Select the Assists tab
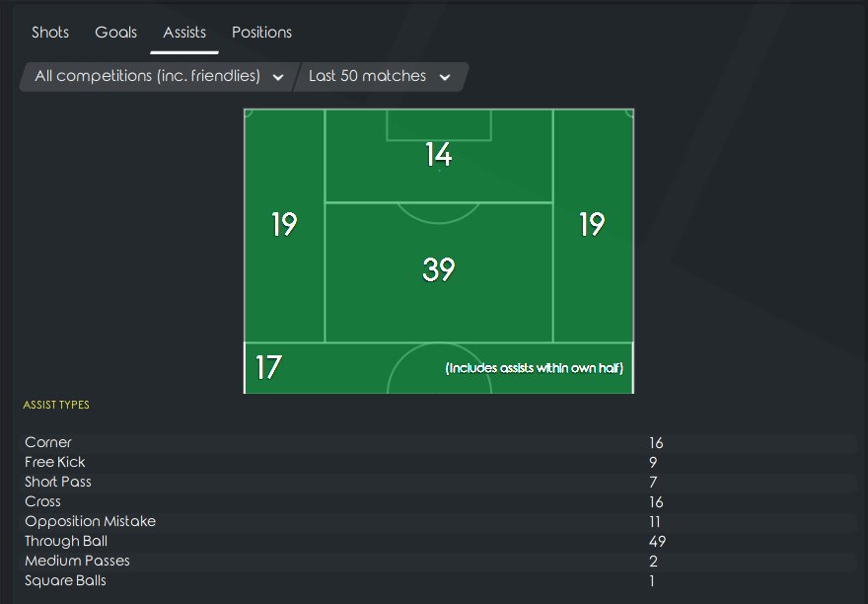This screenshot has height=604, width=868. 184,33
